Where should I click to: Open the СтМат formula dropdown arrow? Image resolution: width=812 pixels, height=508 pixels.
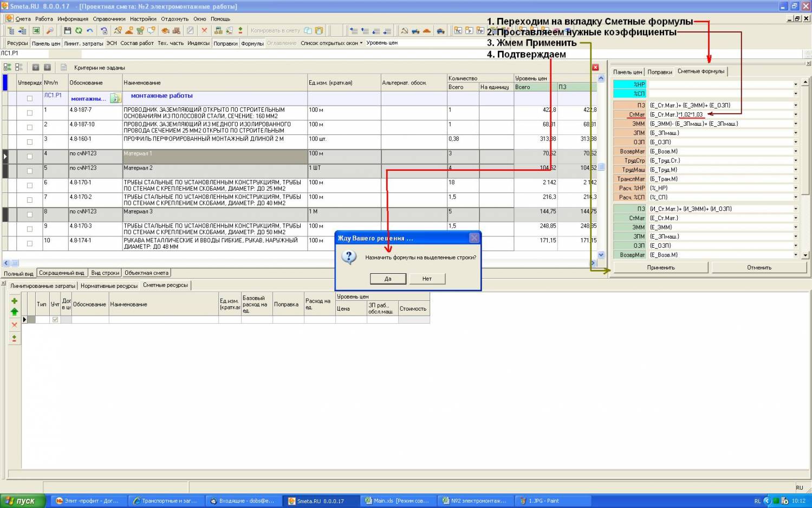tap(796, 114)
